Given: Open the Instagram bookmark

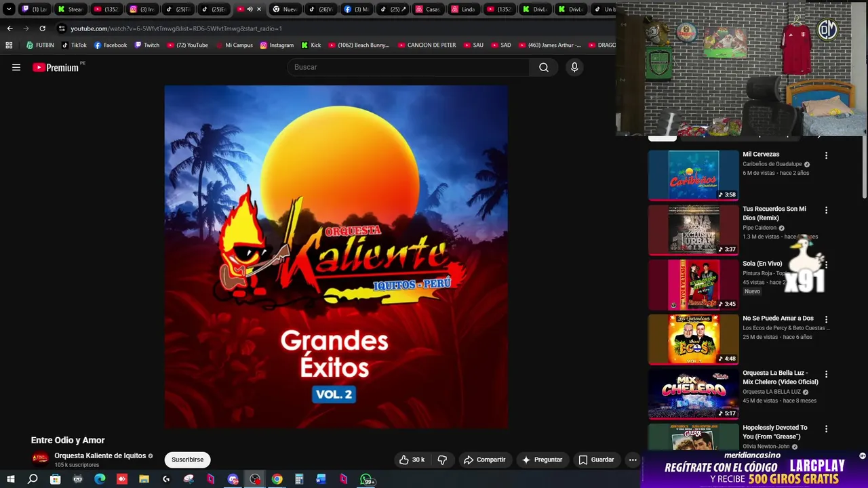Looking at the screenshot, I should (277, 45).
